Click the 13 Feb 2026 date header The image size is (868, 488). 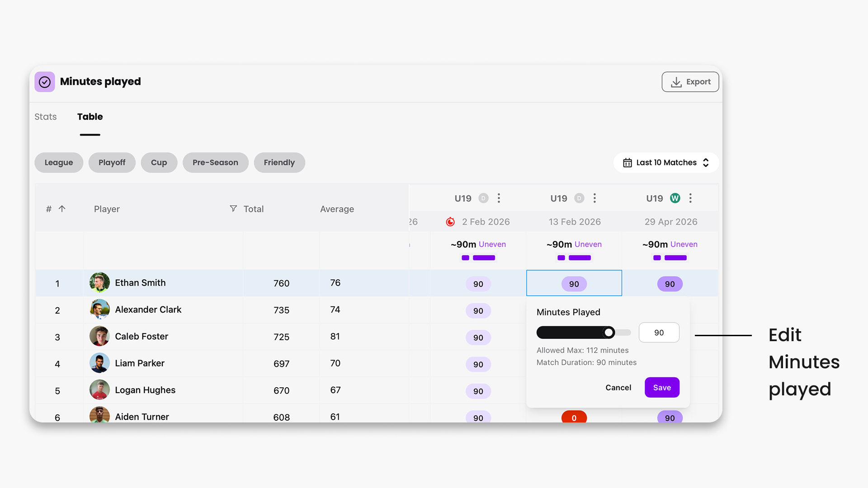[575, 222]
